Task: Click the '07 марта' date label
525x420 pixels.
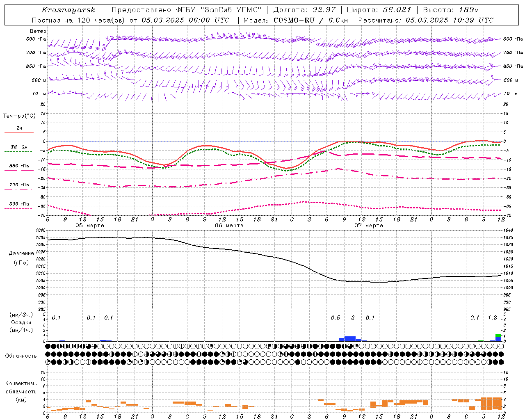Action: (369, 225)
